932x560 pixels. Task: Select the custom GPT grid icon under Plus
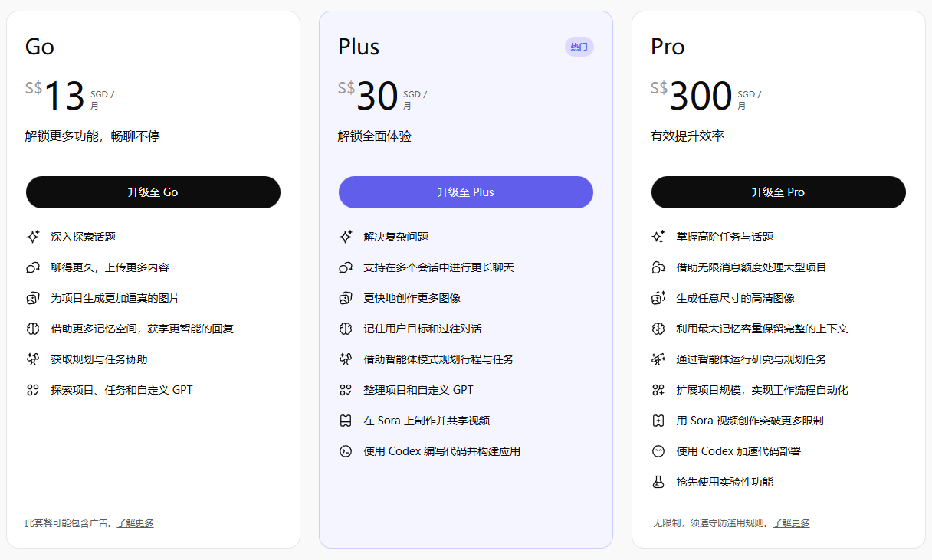click(x=346, y=390)
